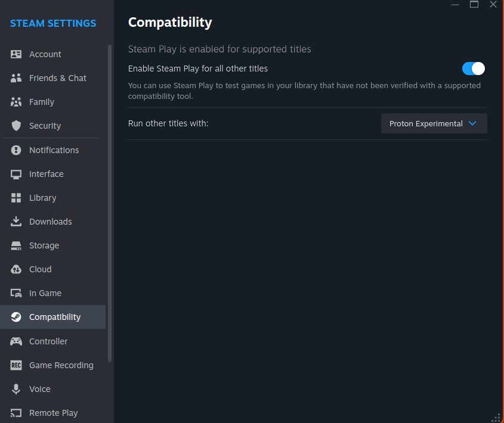Click the dropdown chevron beside Proton Experimental
Viewport: 504px width, 423px height.
(x=472, y=123)
